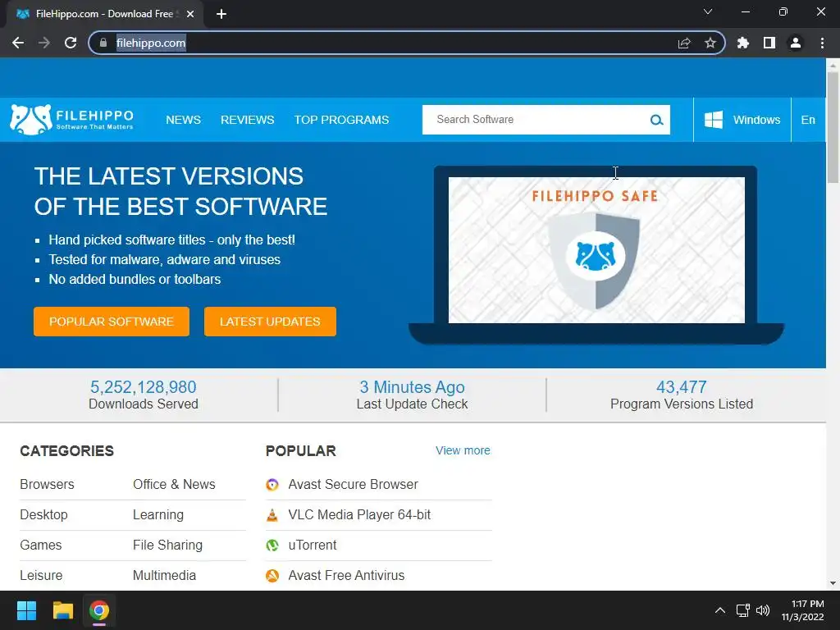
Task: Select the FileHippo.com browser tab
Action: coord(104,14)
